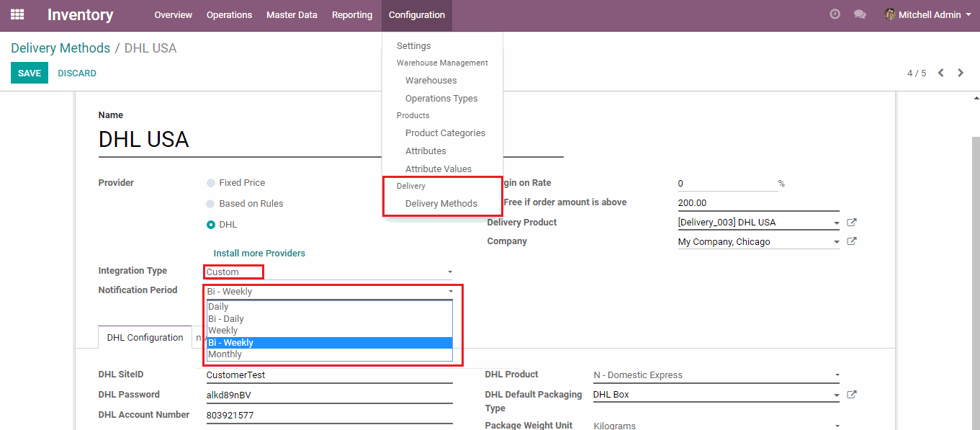Expand Integration Type dropdown

(450, 272)
